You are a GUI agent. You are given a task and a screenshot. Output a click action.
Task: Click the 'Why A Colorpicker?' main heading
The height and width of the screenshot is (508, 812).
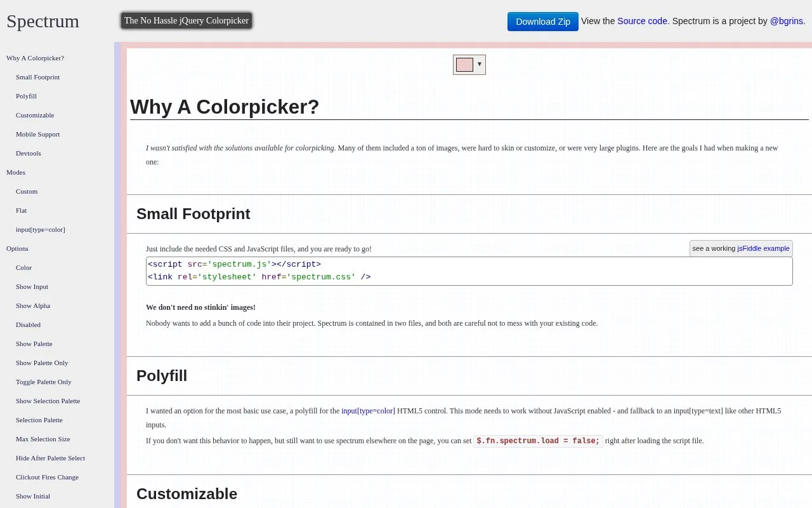tap(225, 107)
